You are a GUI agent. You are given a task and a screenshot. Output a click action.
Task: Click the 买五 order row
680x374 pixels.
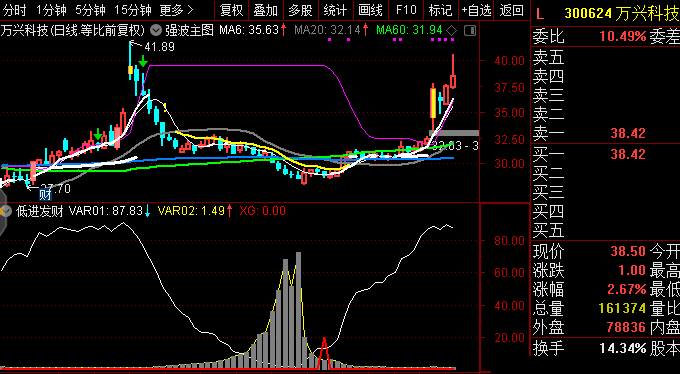[606, 231]
